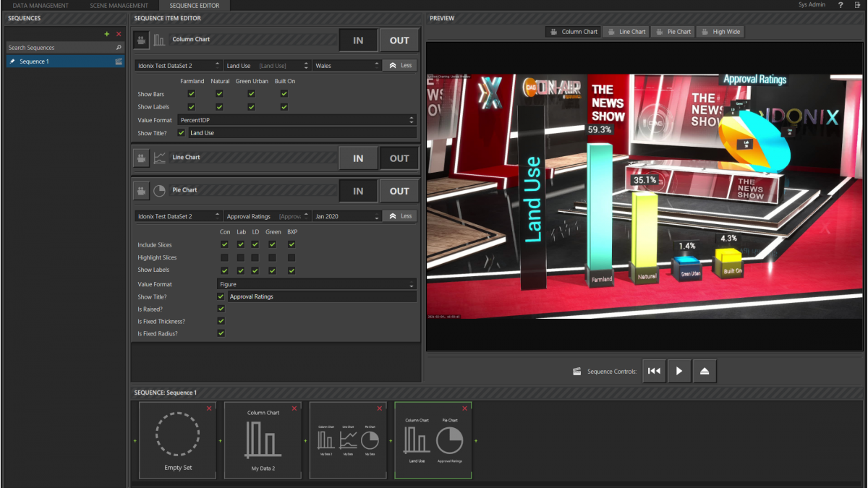The image size is (868, 488).
Task: Switch to the SCENE MANAGEMENT tab
Action: point(119,5)
